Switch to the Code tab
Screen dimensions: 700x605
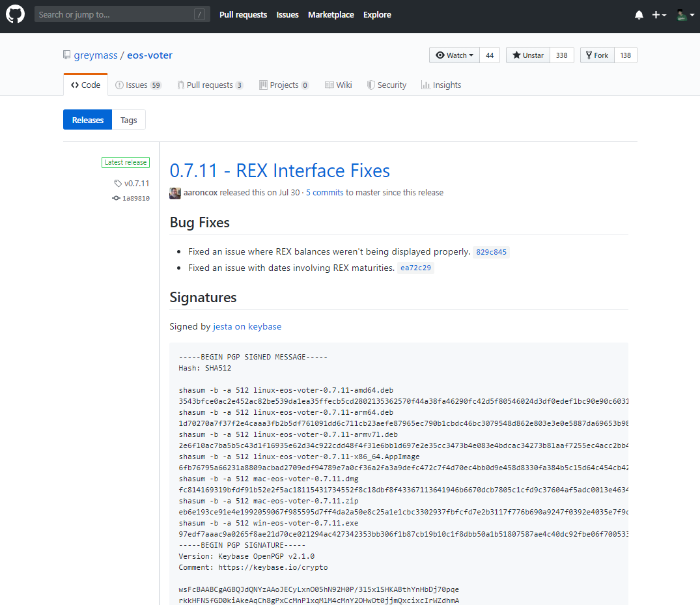click(86, 85)
